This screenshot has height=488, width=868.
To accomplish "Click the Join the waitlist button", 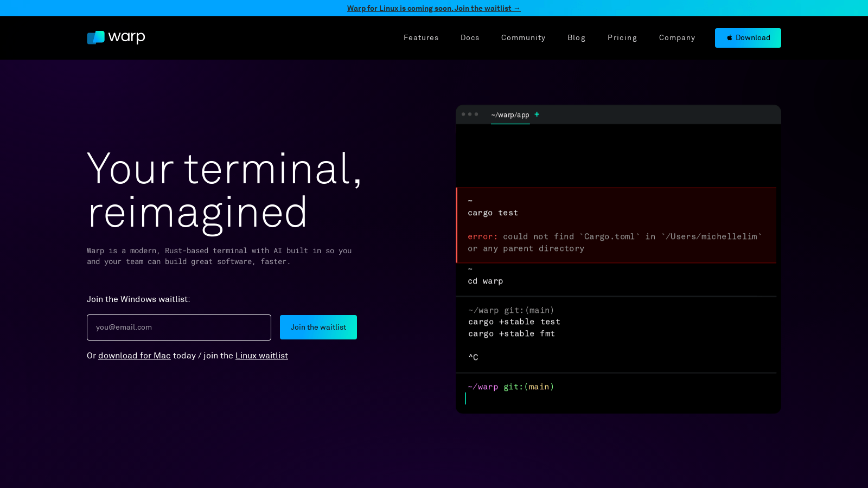I will click(x=318, y=328).
